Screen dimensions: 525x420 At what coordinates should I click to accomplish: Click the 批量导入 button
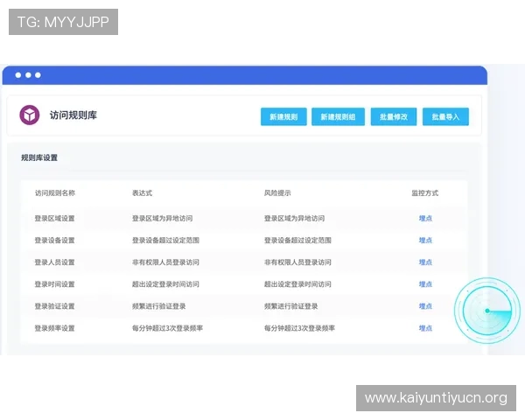coord(445,117)
